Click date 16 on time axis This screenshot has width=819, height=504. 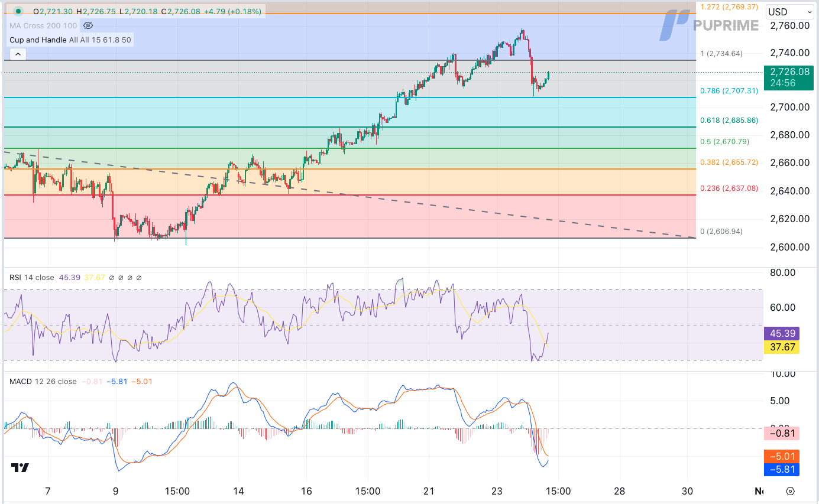(x=306, y=491)
